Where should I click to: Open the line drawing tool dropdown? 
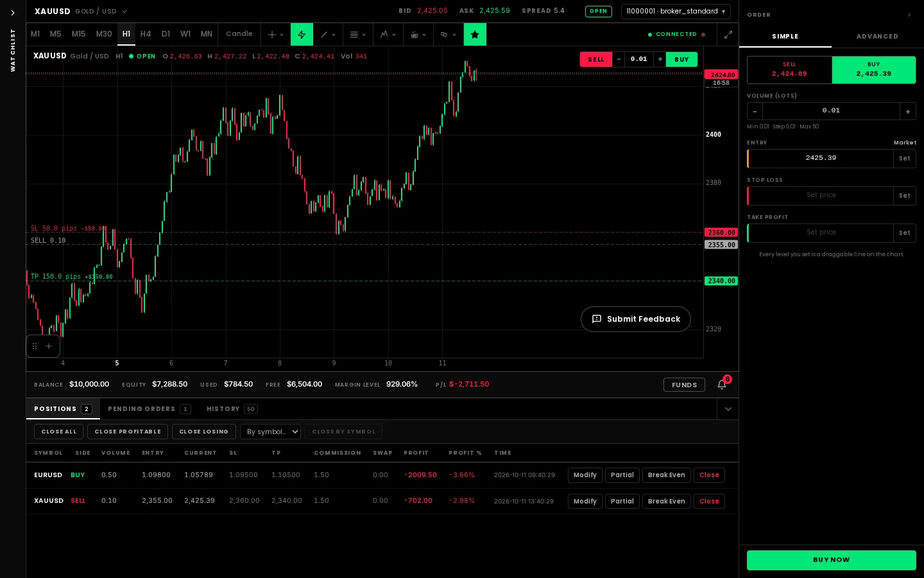tap(328, 35)
